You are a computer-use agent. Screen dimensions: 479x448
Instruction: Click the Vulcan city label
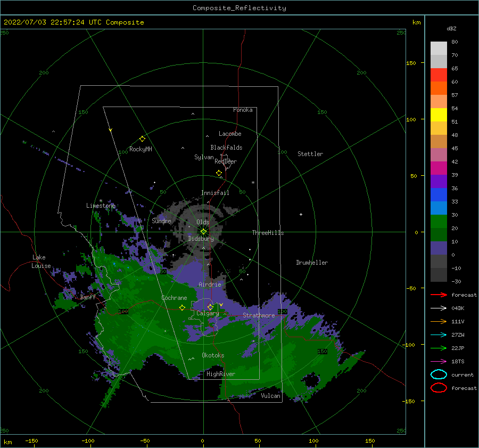tap(271, 396)
